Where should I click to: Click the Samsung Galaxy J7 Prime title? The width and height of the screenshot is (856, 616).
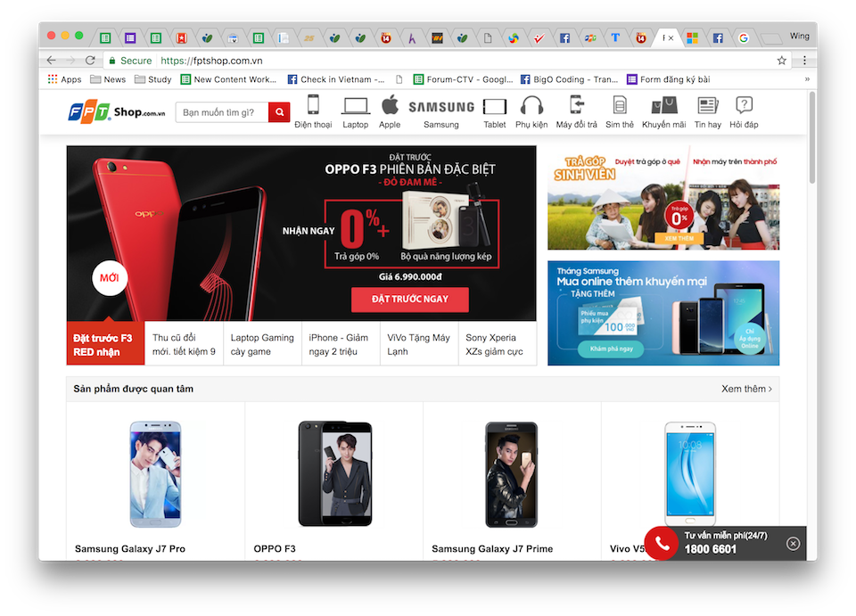point(492,549)
